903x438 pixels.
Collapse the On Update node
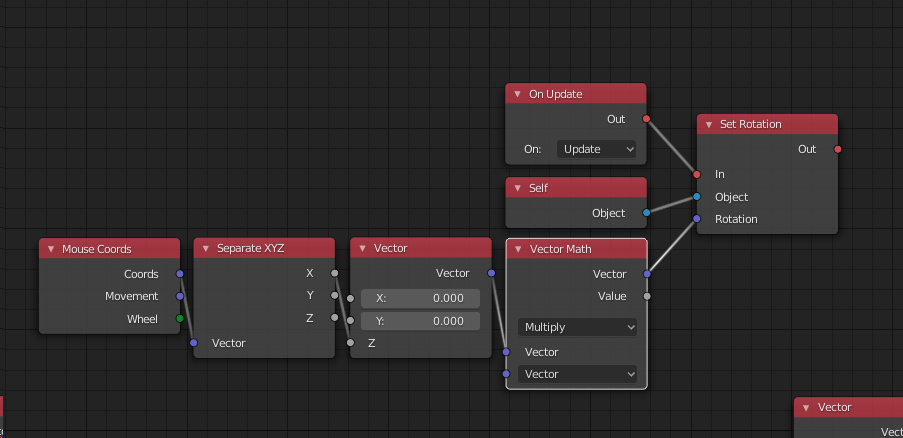coord(517,94)
